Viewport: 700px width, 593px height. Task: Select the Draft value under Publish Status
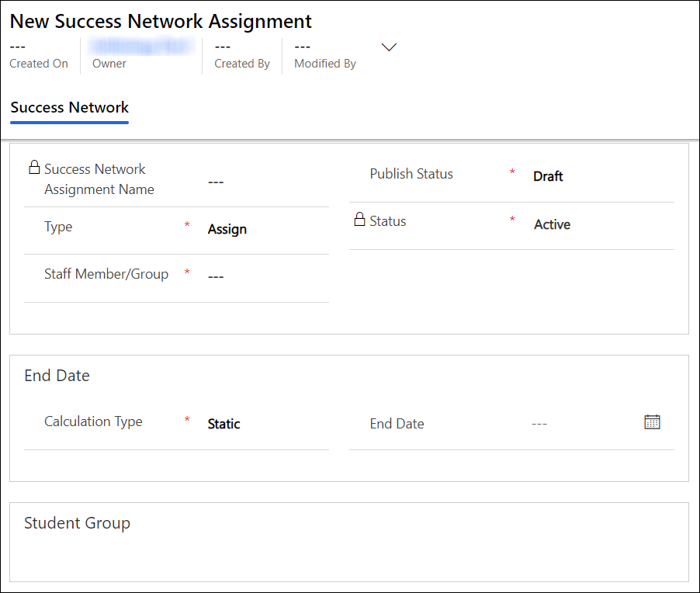[548, 176]
